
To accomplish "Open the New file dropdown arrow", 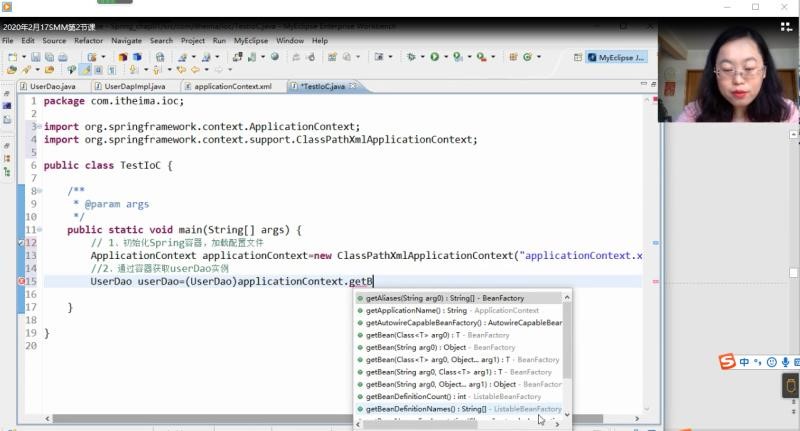I will (24, 57).
